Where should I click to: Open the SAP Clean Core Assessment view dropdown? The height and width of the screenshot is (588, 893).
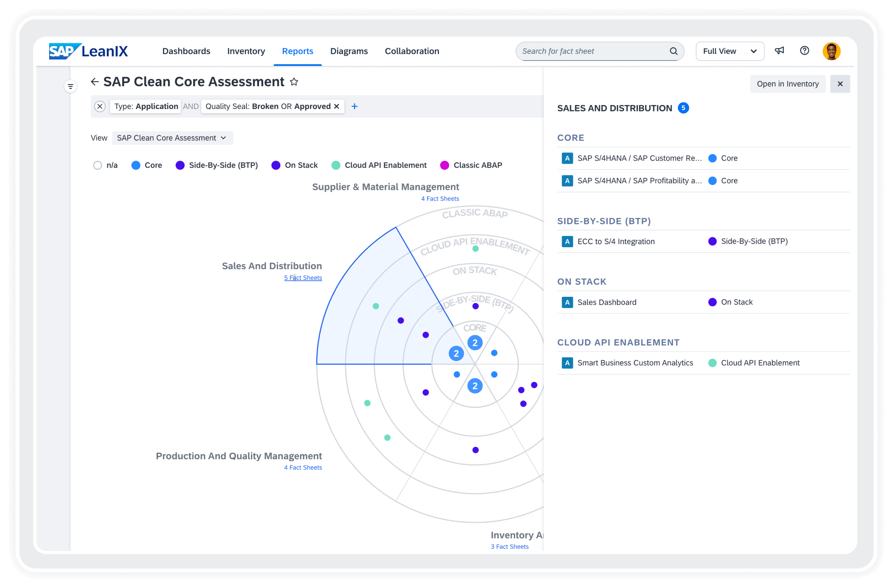(x=172, y=138)
